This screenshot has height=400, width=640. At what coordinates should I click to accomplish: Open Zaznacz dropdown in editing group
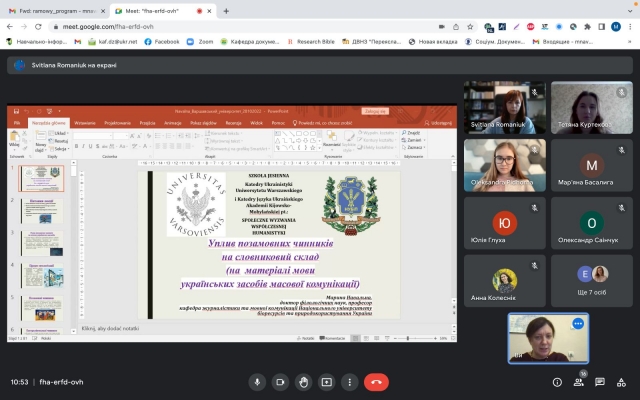pyautogui.click(x=414, y=147)
